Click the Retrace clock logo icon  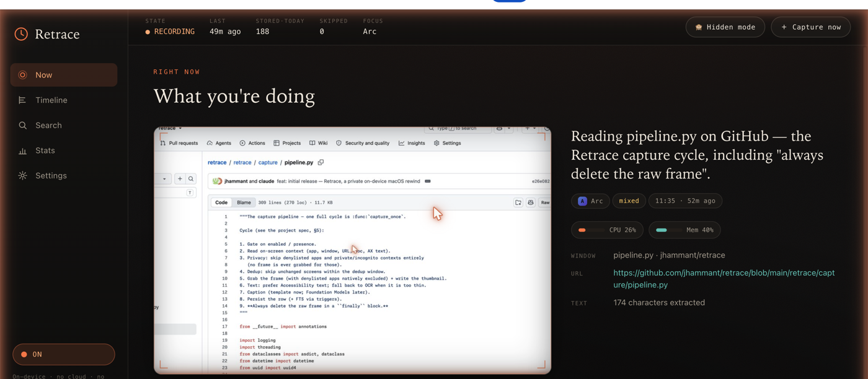[21, 34]
